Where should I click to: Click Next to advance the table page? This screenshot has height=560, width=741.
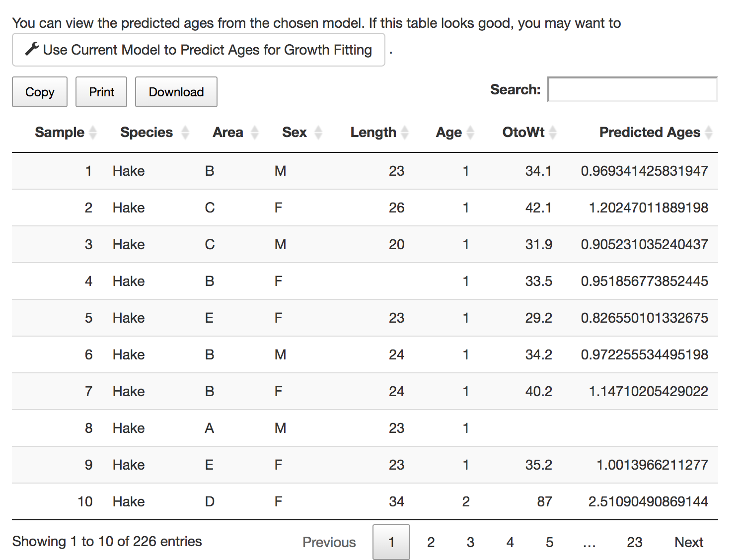pos(689,542)
